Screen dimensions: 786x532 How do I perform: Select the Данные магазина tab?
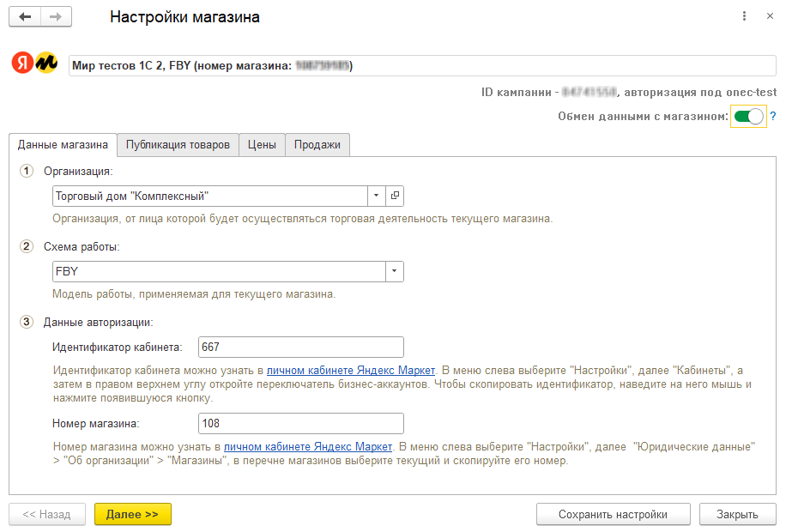pos(63,145)
